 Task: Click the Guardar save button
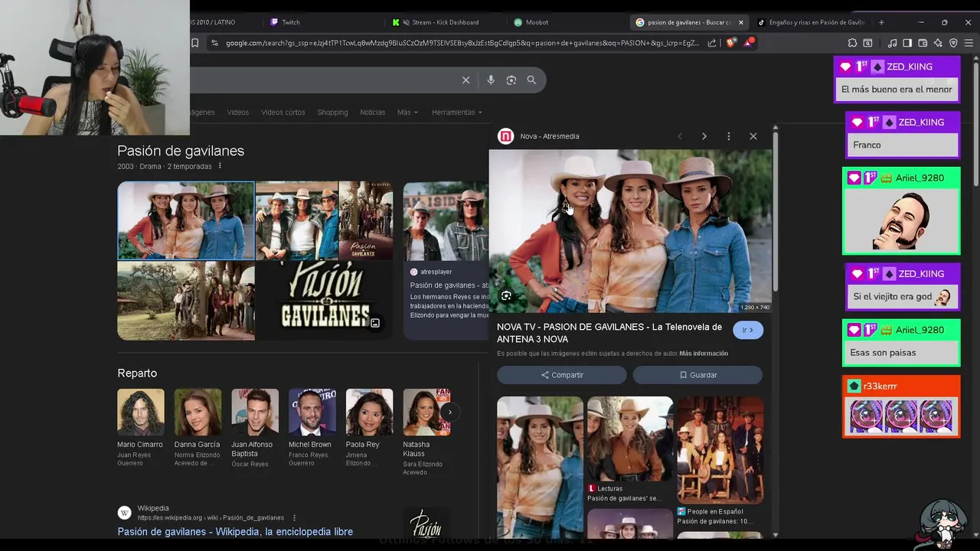pos(697,375)
